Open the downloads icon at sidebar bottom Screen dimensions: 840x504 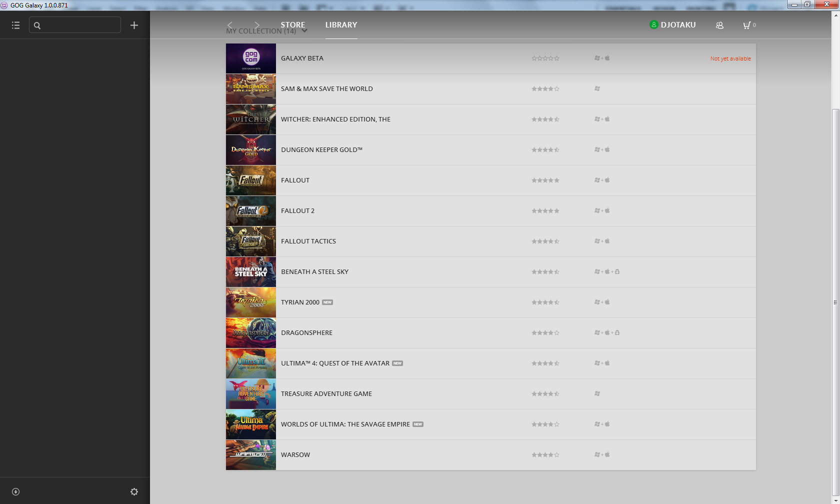coord(15,492)
